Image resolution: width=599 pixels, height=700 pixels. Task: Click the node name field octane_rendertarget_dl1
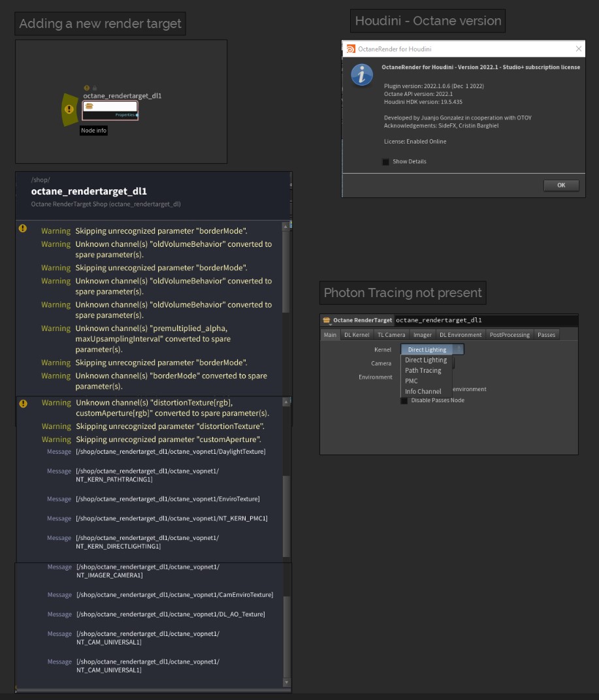pos(485,320)
